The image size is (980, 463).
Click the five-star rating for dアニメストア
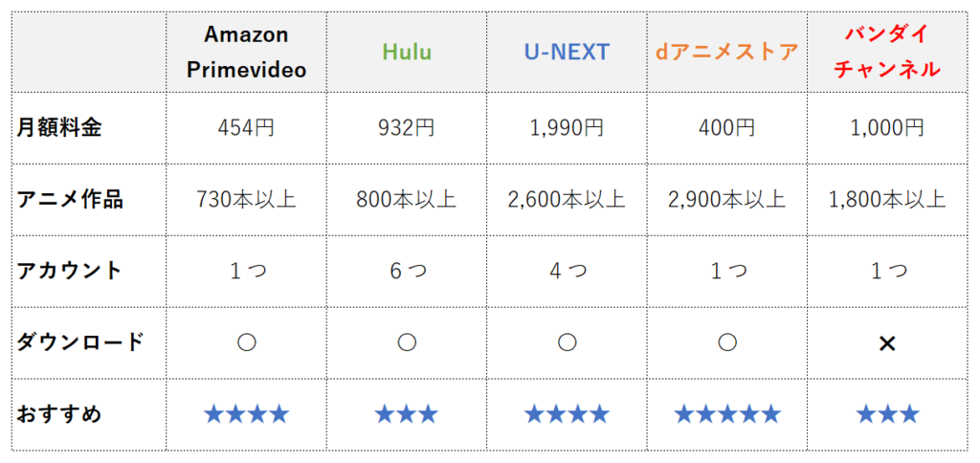pos(727,413)
